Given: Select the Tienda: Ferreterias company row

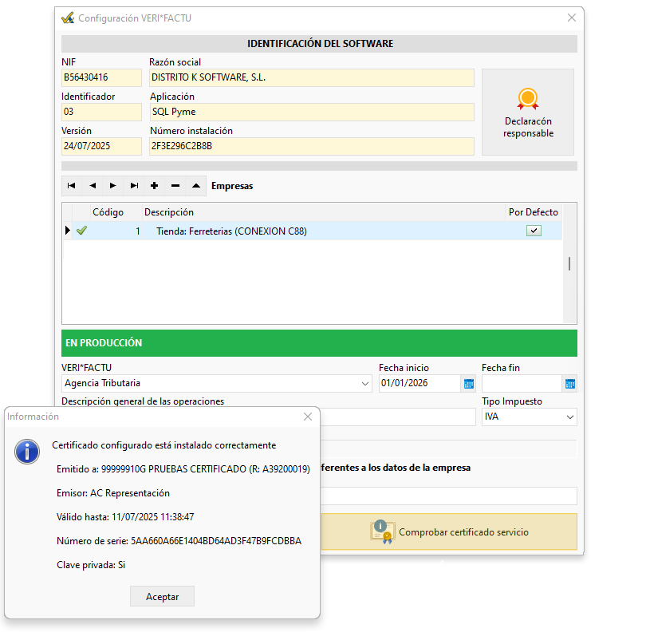Looking at the screenshot, I should point(231,231).
